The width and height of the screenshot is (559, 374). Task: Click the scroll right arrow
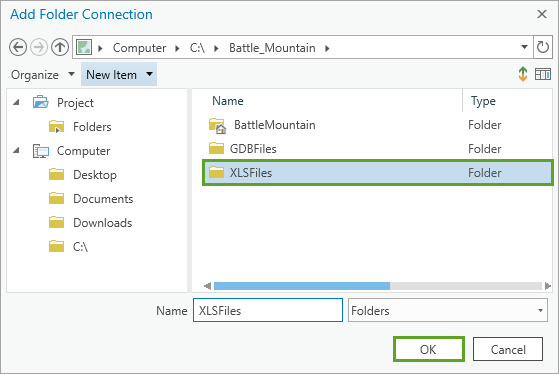(x=548, y=286)
